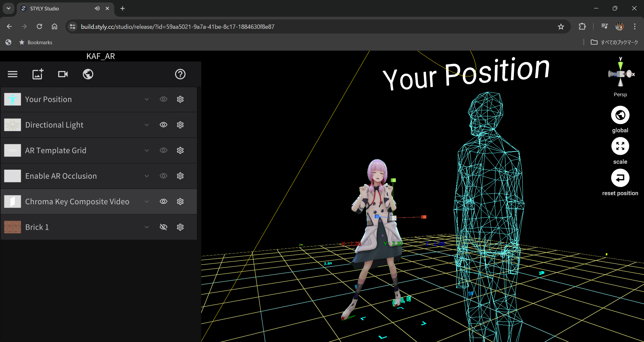Select the scale tool icon
Viewport: 644px width, 342px height.
(x=620, y=146)
